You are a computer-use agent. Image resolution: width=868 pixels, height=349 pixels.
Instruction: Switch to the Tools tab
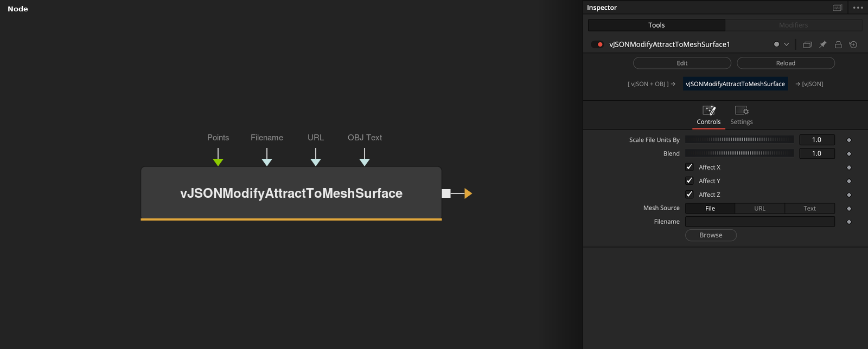click(656, 25)
